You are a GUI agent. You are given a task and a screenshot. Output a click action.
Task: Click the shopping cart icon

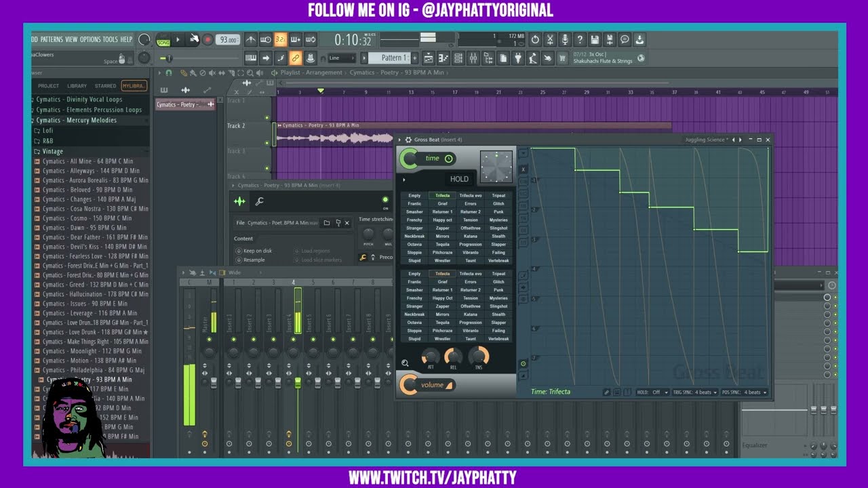tap(561, 58)
